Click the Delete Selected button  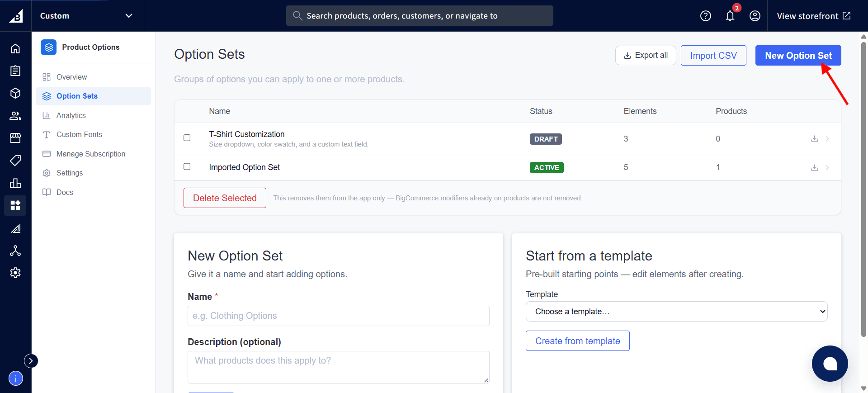click(x=225, y=198)
